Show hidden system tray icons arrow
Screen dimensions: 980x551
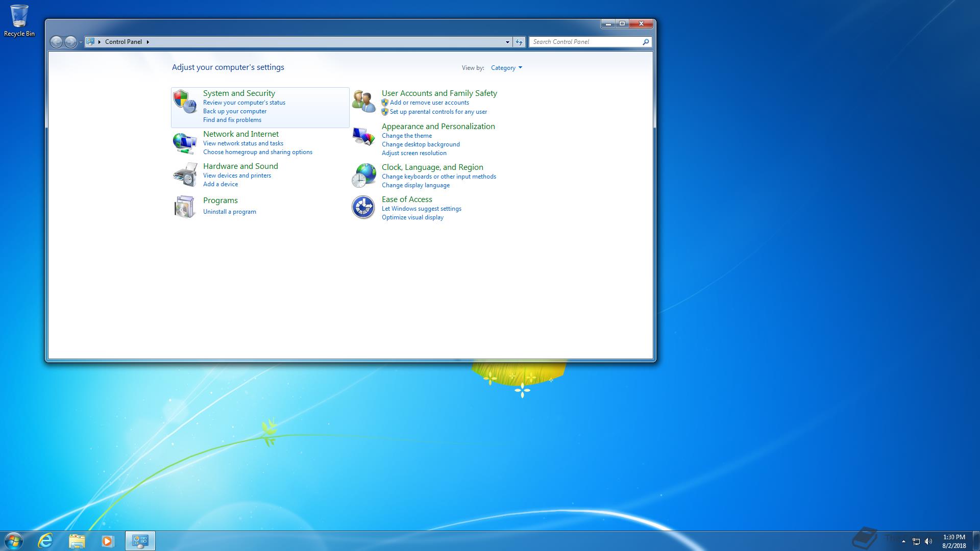(x=903, y=541)
